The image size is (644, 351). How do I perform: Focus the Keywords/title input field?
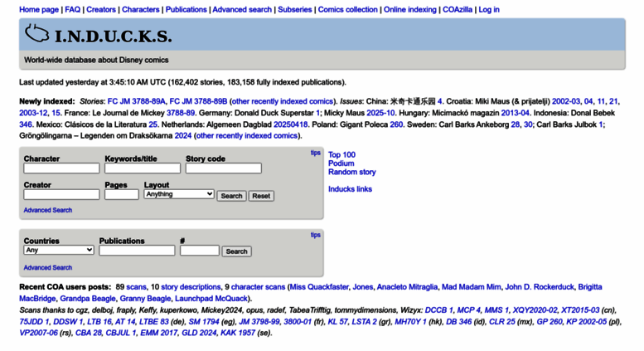143,168
